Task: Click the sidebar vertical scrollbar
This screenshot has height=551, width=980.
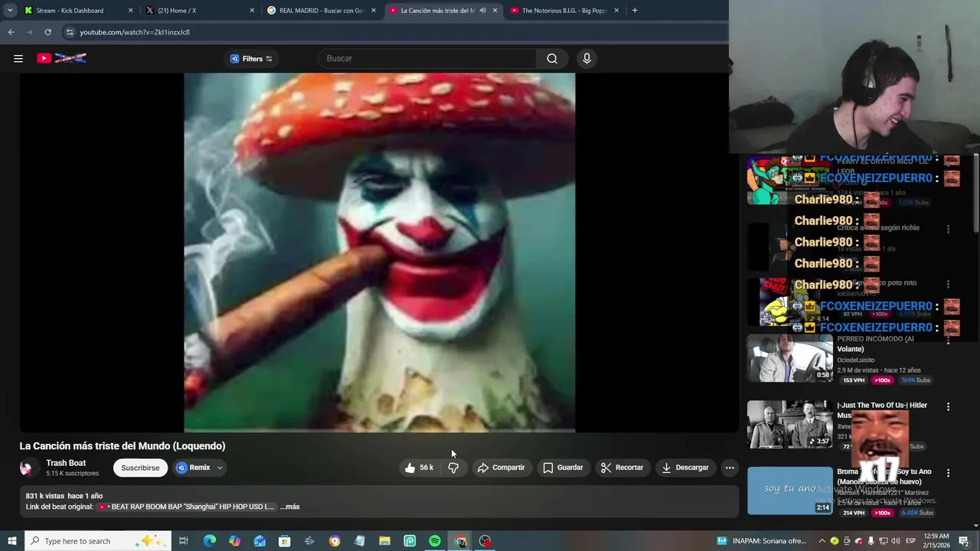Action: [x=976, y=195]
